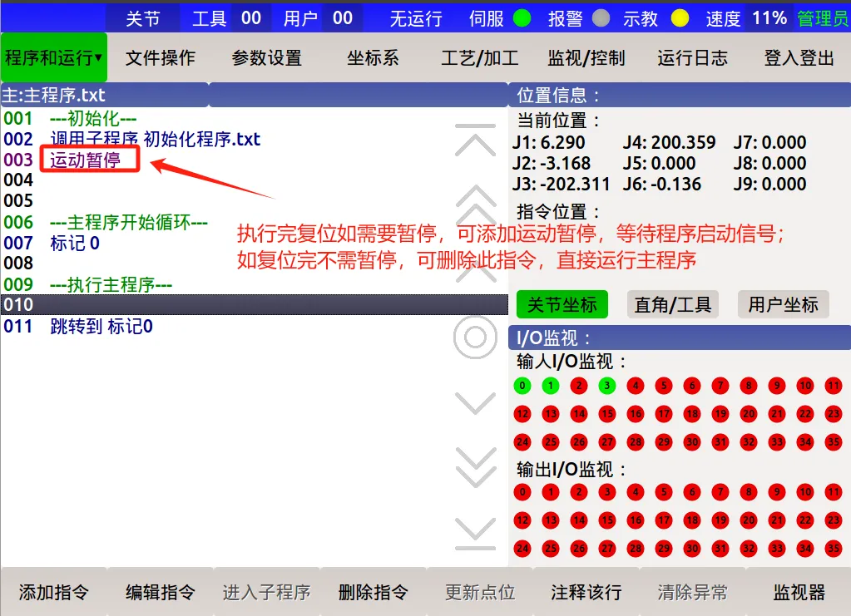Click the yellow teach mode light

tap(680, 18)
